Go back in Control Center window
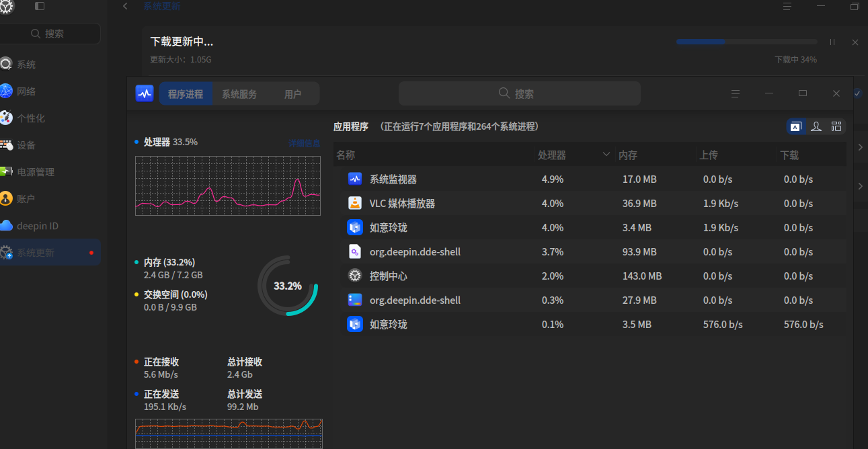The width and height of the screenshot is (868, 449). click(125, 6)
